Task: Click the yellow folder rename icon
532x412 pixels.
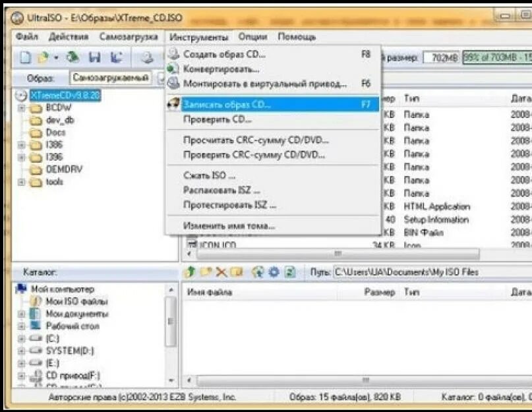Action: point(237,272)
